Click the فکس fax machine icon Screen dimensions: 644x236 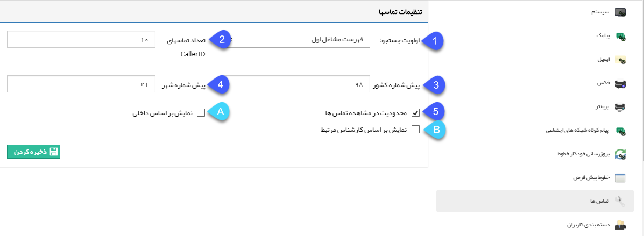pyautogui.click(x=620, y=84)
